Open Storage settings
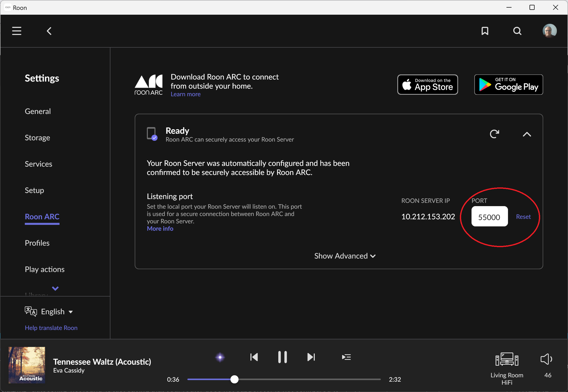Viewport: 568px width, 392px height. tap(37, 138)
